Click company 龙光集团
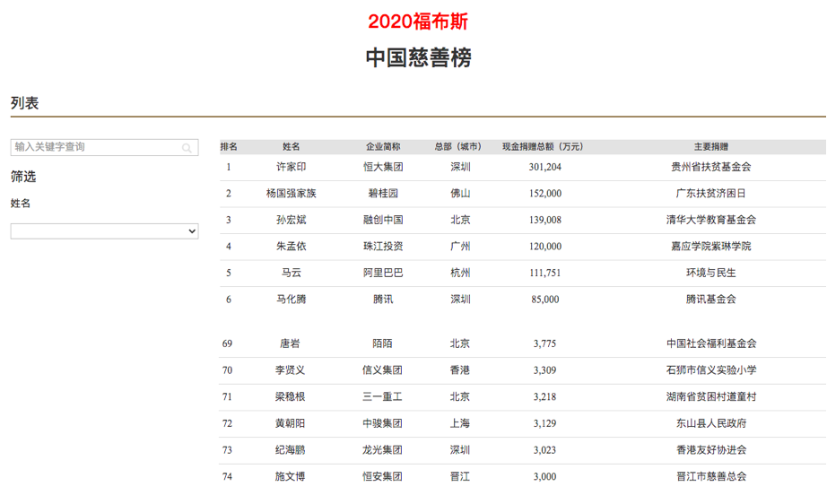This screenshot has width=827, height=504. [x=382, y=449]
